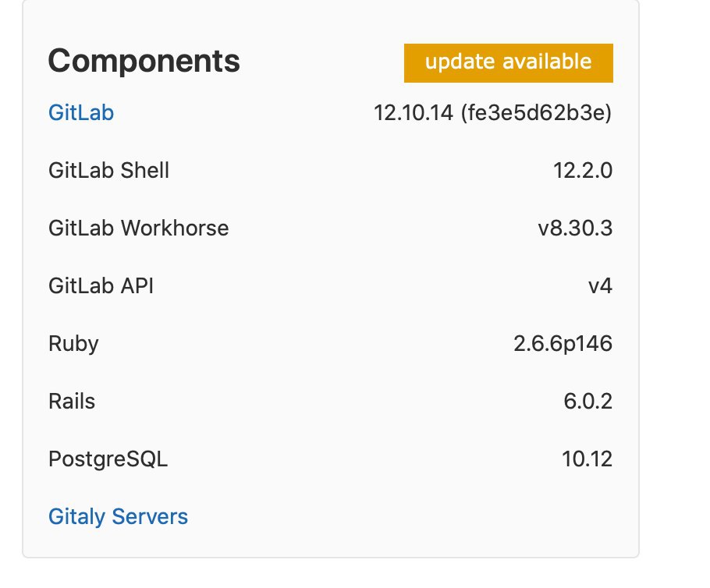Click the PostgreSQL label

[108, 459]
